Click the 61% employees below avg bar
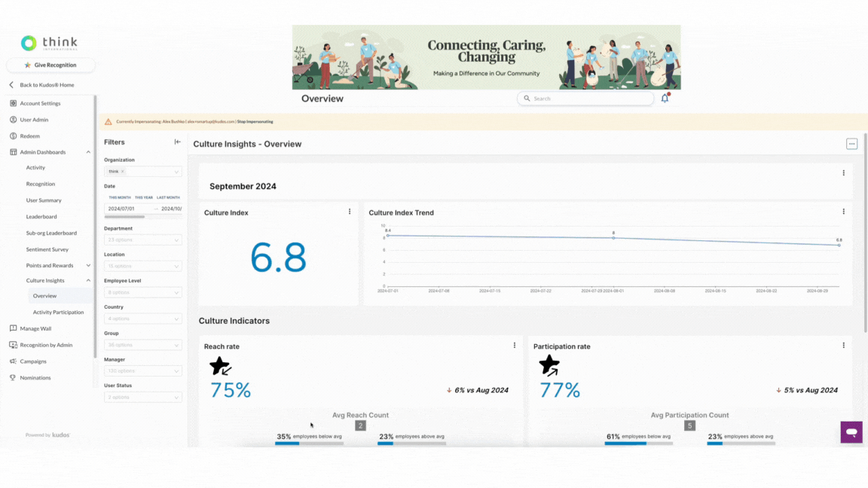The image size is (868, 488). click(x=638, y=443)
